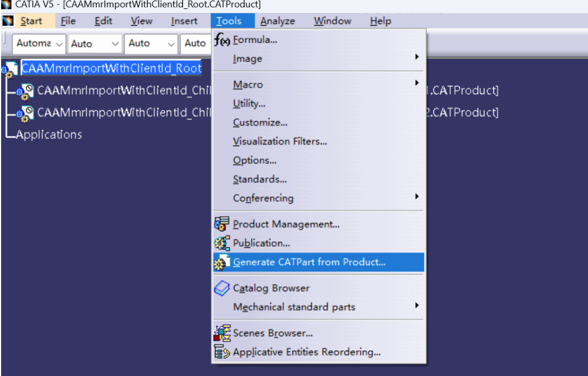Screen dimensions: 588x376
Task: Open the Start menu
Action: coord(31,21)
